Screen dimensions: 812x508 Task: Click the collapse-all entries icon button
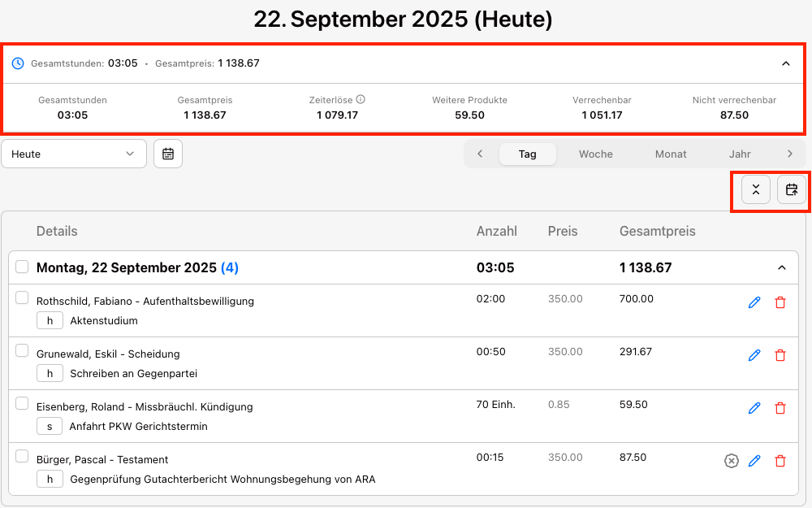756,190
